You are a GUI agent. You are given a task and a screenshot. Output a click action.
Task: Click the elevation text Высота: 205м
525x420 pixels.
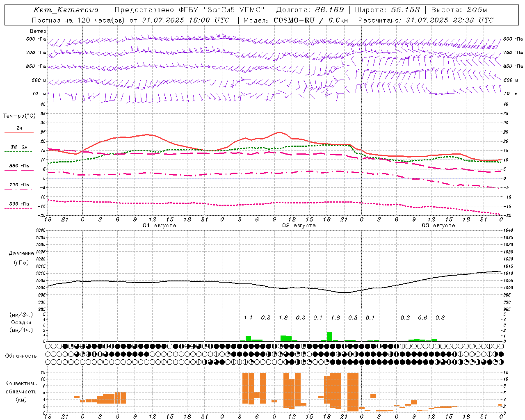click(459, 10)
